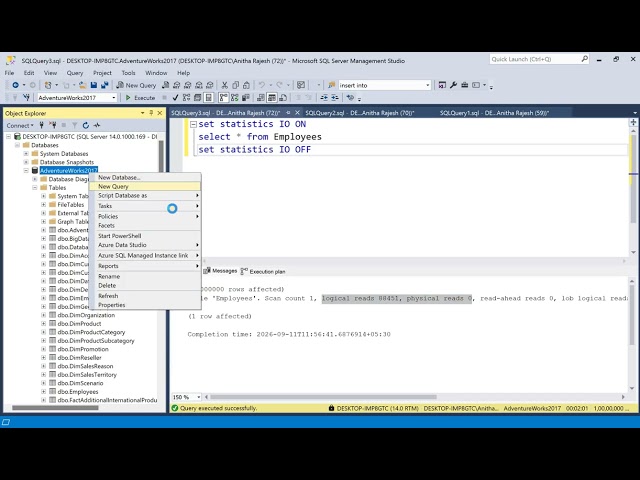Choose Refresh in context menu

point(145,296)
